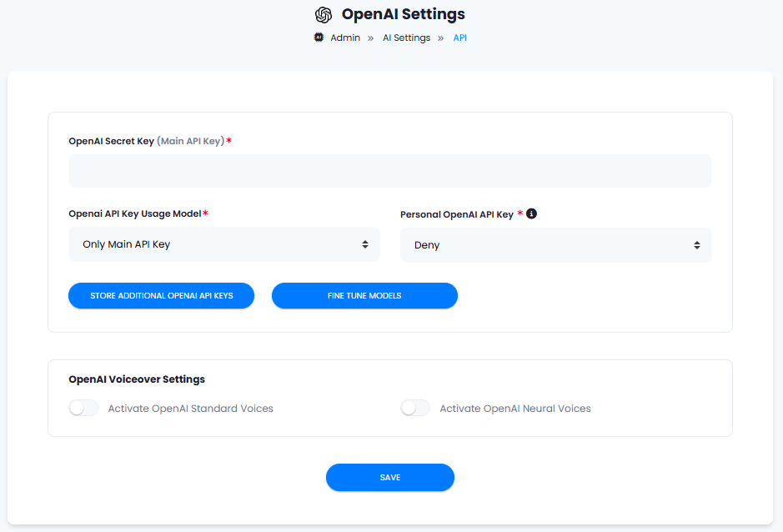Click the Activate OpenAI Standard Voices label
Viewport: 783px width, 532px height.
click(191, 409)
